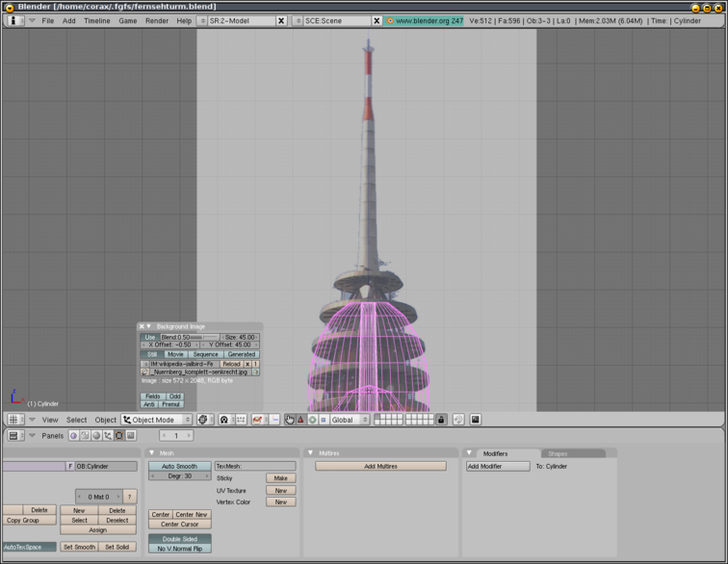Open the SR:2-Model screen browse selector
The image size is (728, 564).
click(x=202, y=21)
